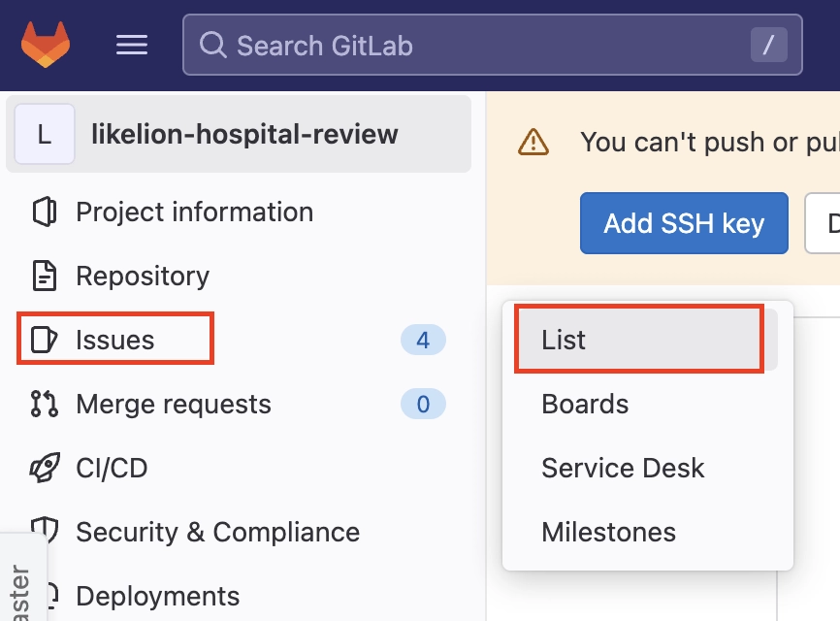Click the Project information icon
Screen dimensions: 840x621
pos(45,212)
